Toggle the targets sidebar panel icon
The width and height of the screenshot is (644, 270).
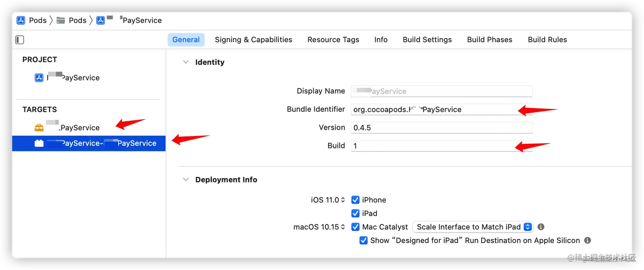pos(20,40)
